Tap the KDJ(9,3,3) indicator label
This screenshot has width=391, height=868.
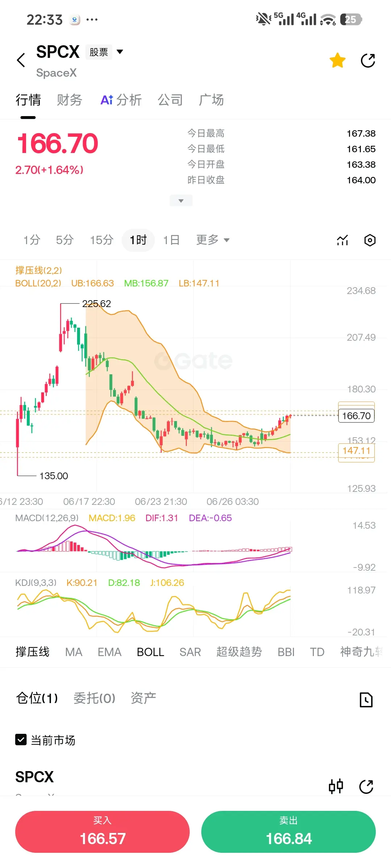36,583
